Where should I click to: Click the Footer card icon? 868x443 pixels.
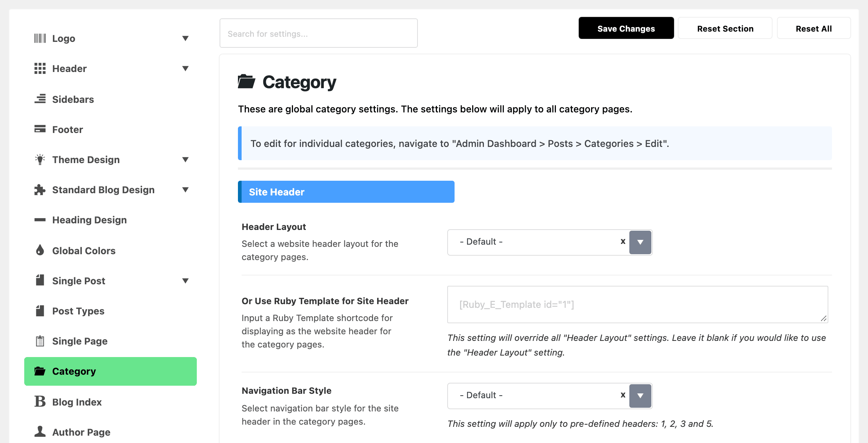(40, 129)
